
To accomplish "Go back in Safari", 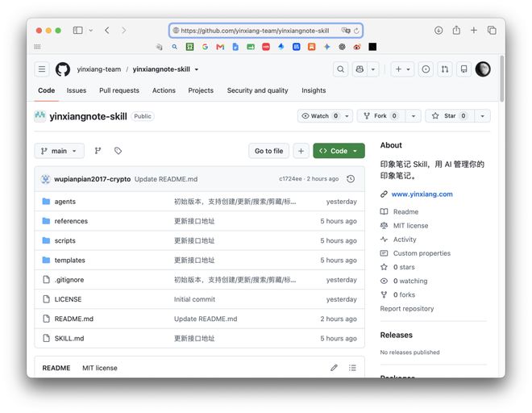I will (107, 30).
